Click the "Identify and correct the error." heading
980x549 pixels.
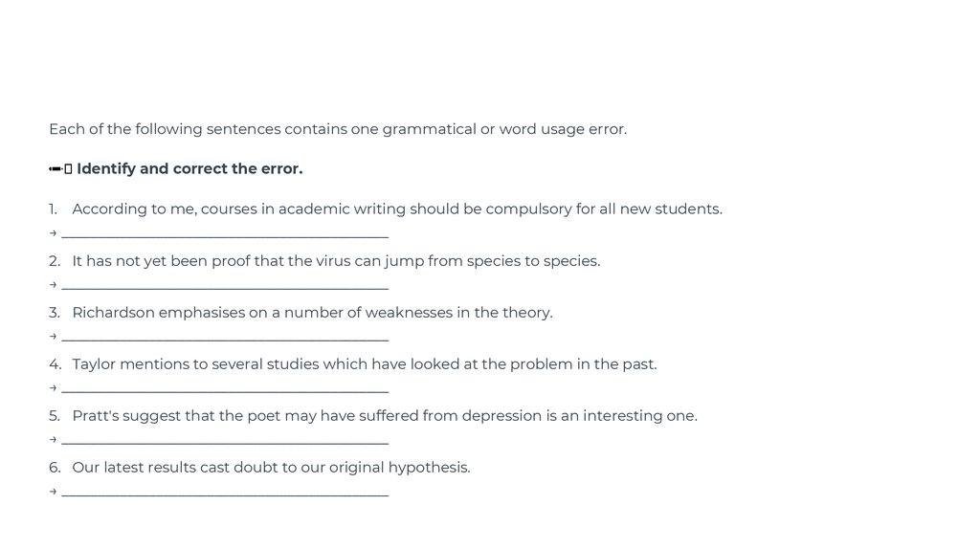click(x=189, y=169)
